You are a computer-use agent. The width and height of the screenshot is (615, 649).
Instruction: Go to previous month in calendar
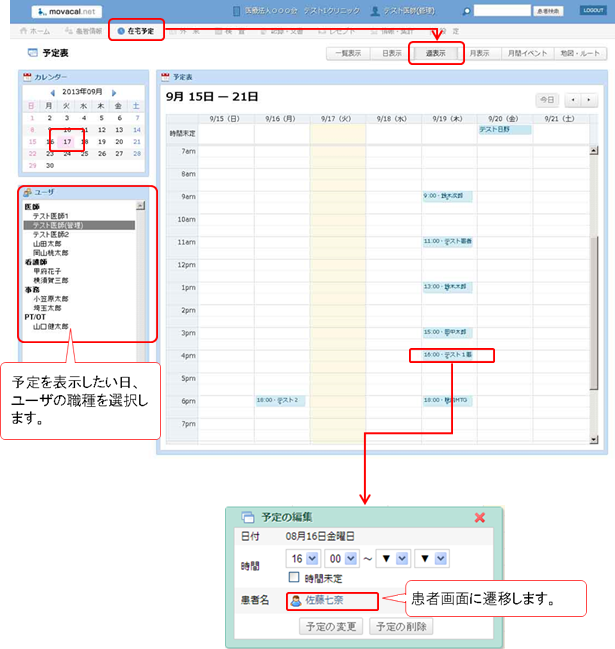coord(52,93)
